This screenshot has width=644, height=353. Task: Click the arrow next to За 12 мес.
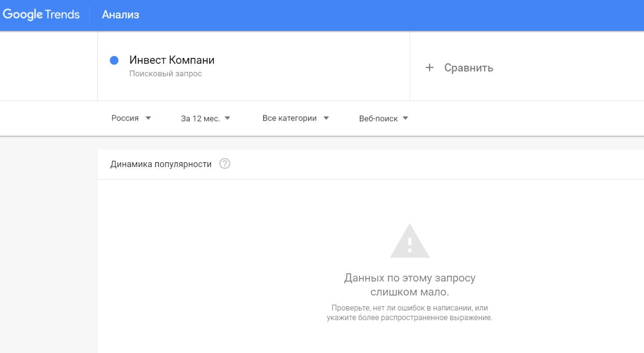[227, 119]
